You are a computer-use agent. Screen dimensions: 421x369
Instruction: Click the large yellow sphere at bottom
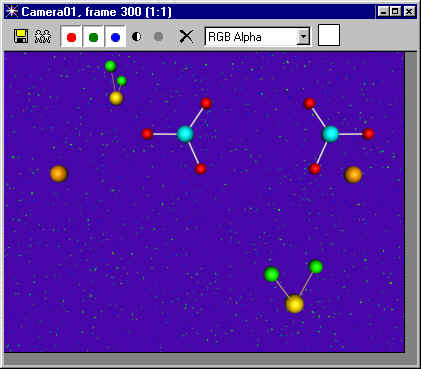[x=294, y=304]
